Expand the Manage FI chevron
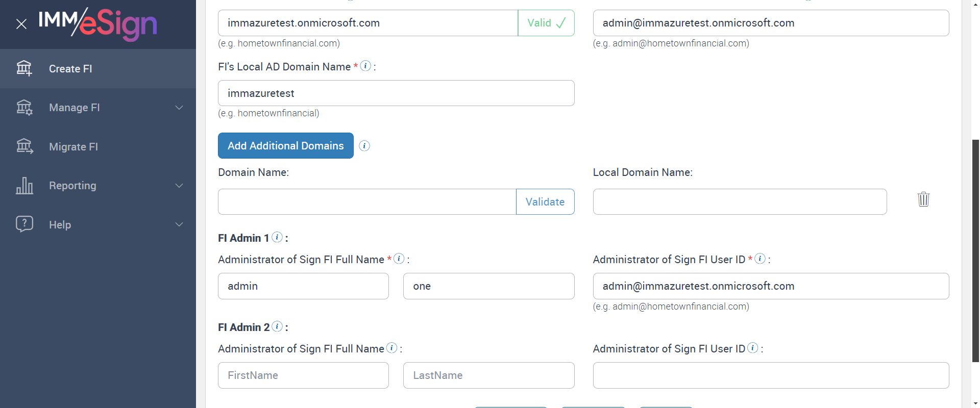 click(x=179, y=108)
